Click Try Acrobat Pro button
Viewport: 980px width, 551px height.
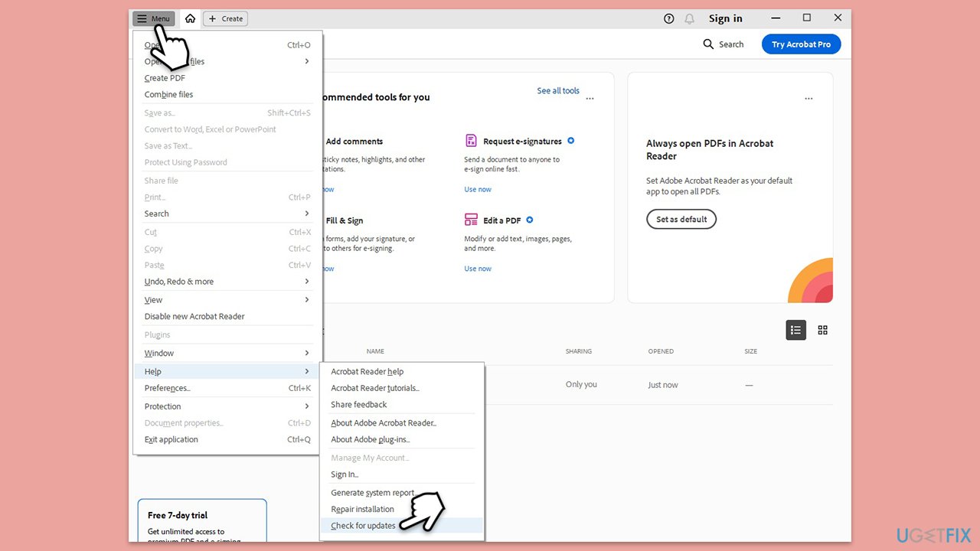(x=801, y=44)
